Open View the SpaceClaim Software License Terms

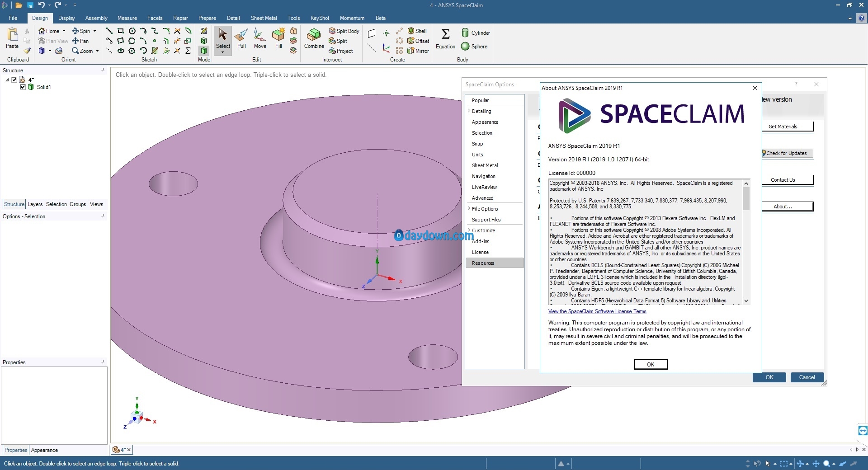click(x=597, y=311)
